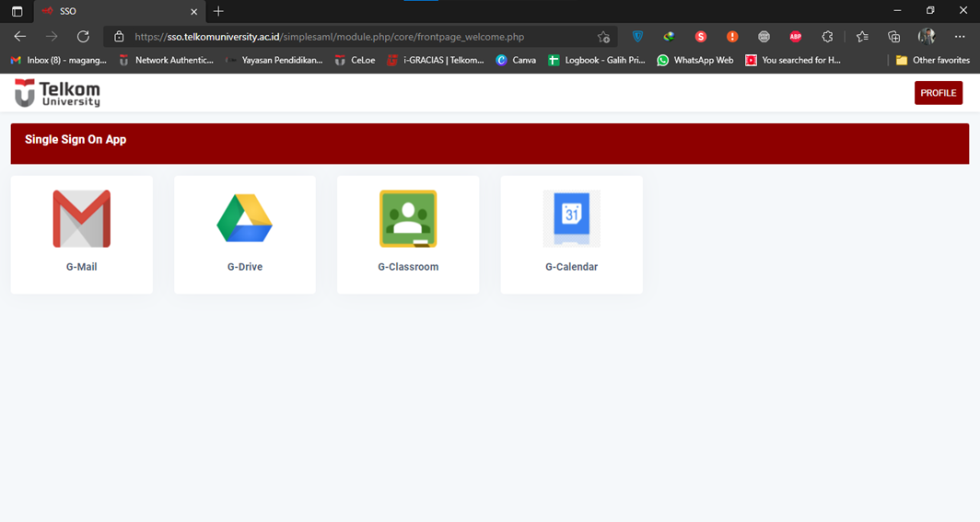980x522 pixels.
Task: Open the orange exclamation extension icon
Action: tap(732, 37)
